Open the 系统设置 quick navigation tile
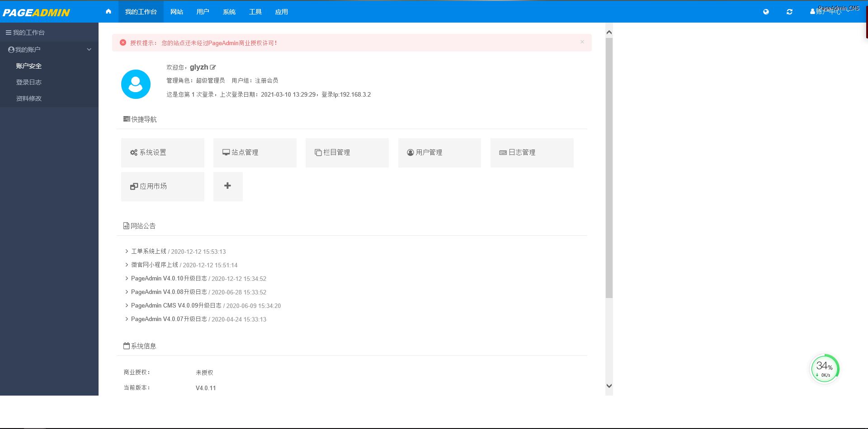This screenshot has width=868, height=429. coord(162,153)
